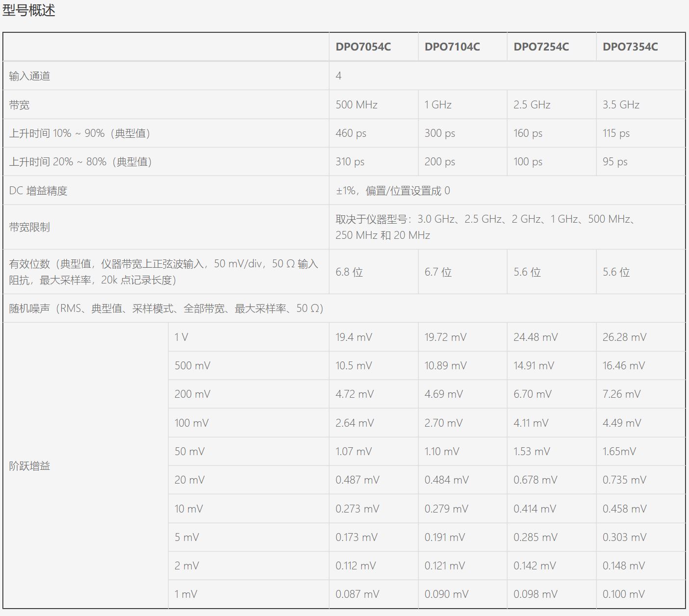Click the DPO7354C column header
This screenshot has height=616, width=689.
tap(630, 47)
